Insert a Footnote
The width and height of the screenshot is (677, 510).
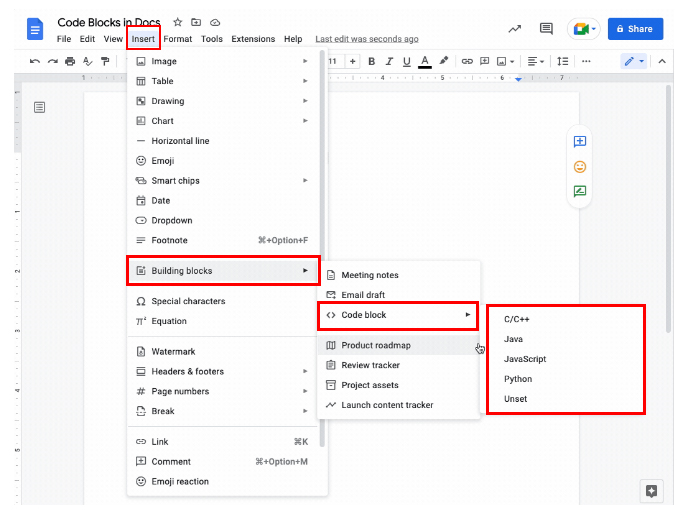(223, 240)
